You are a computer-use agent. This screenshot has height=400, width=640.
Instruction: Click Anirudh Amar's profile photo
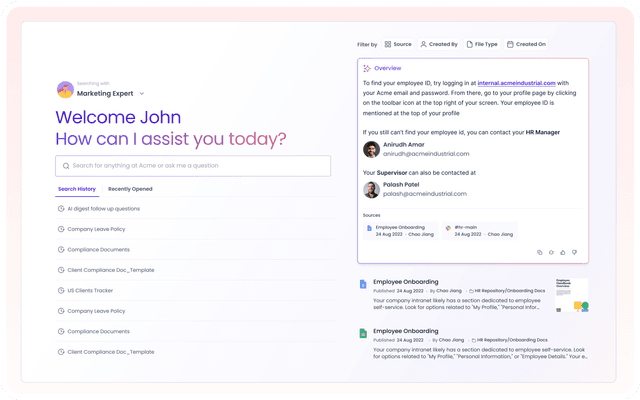[371, 149]
